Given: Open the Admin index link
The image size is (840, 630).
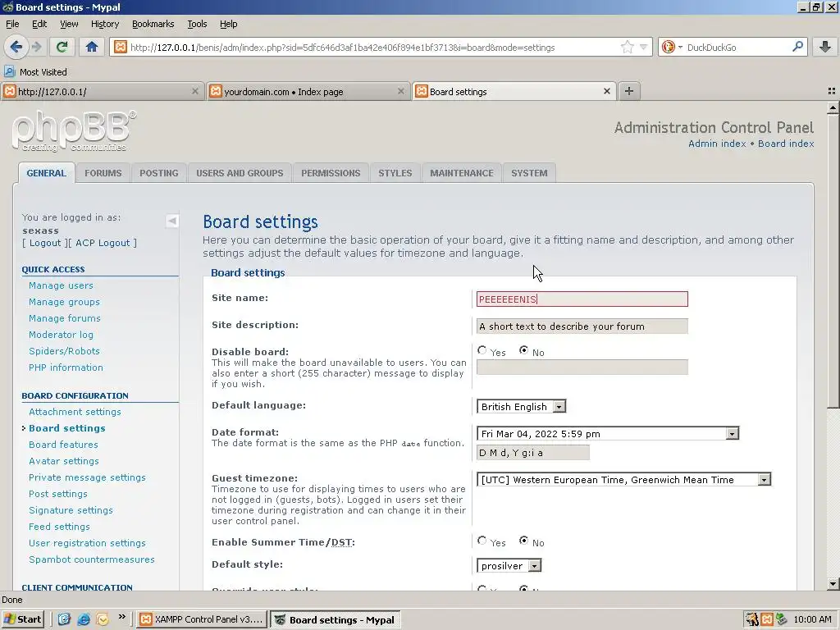Looking at the screenshot, I should point(717,144).
